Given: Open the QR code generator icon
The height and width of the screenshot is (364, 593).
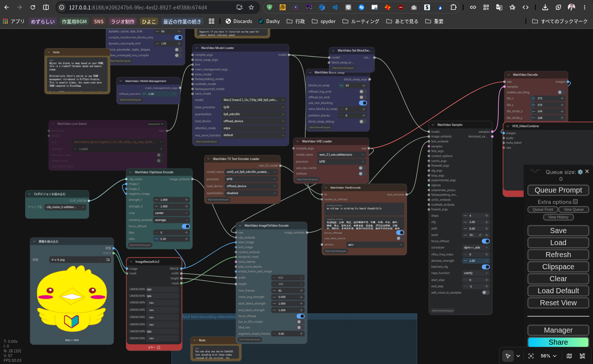Looking at the screenshot, I should click(486, 7).
